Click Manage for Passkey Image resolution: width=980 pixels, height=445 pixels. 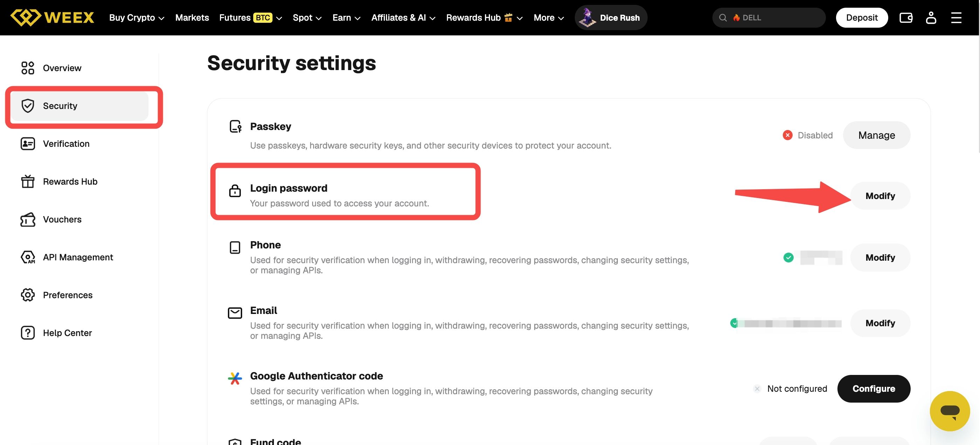pos(877,135)
